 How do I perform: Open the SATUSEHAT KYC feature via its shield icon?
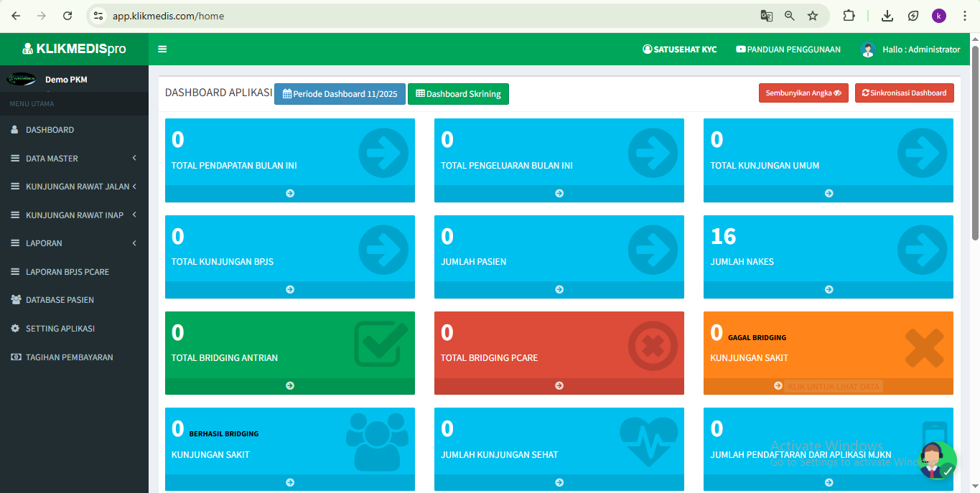(646, 50)
